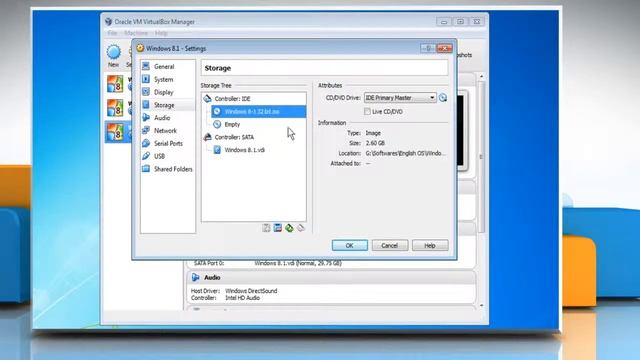Open the Help menu in VirtualBox Manager
The width and height of the screenshot is (640, 360).
pos(161,33)
